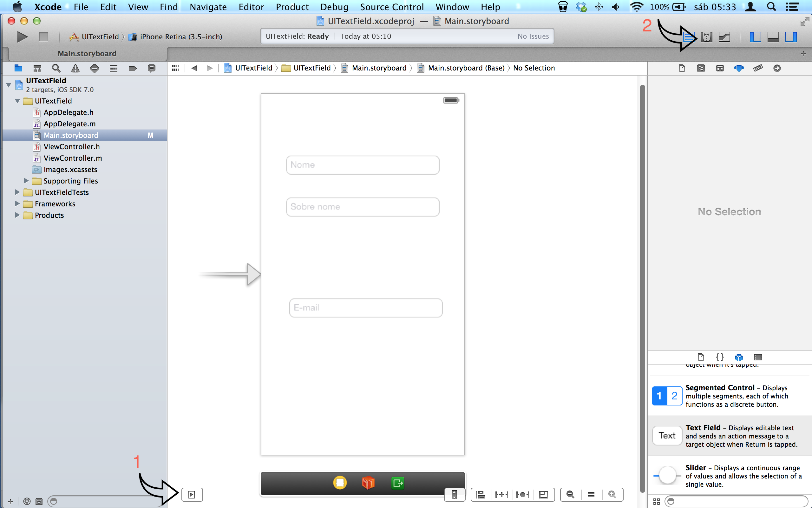Open the Test navigator
The image size is (812, 508).
(x=95, y=68)
